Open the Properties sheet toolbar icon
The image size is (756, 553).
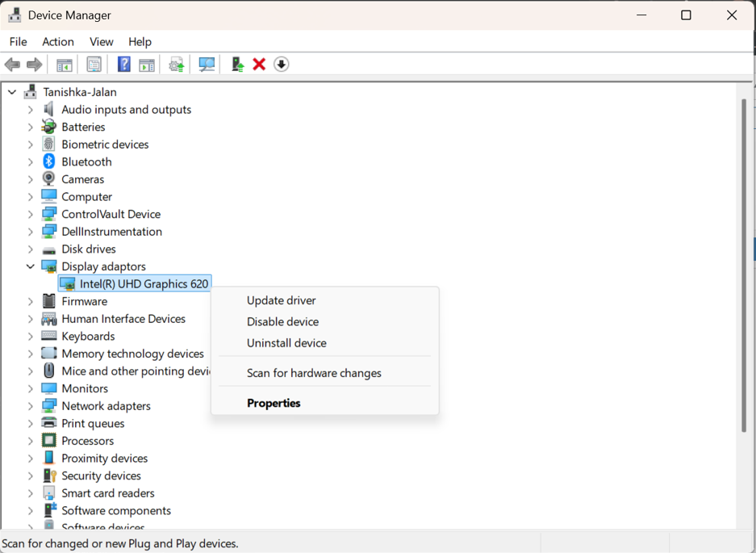(x=94, y=64)
